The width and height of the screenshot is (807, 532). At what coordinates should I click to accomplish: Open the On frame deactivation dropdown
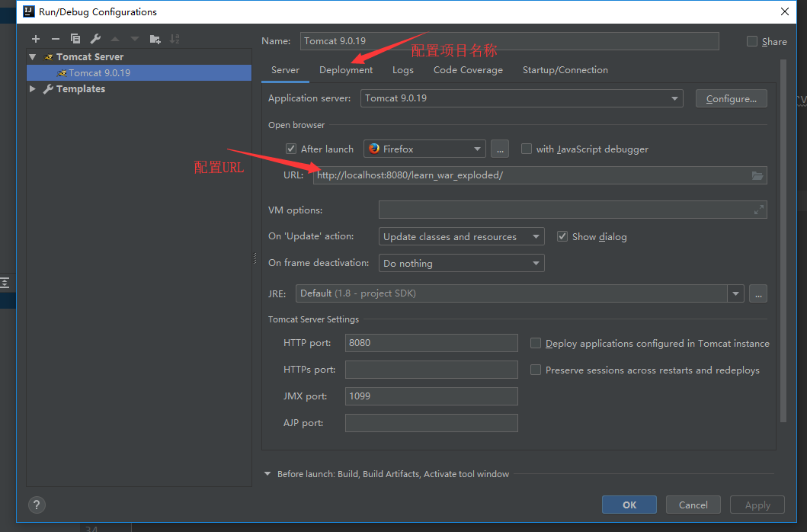(x=461, y=263)
